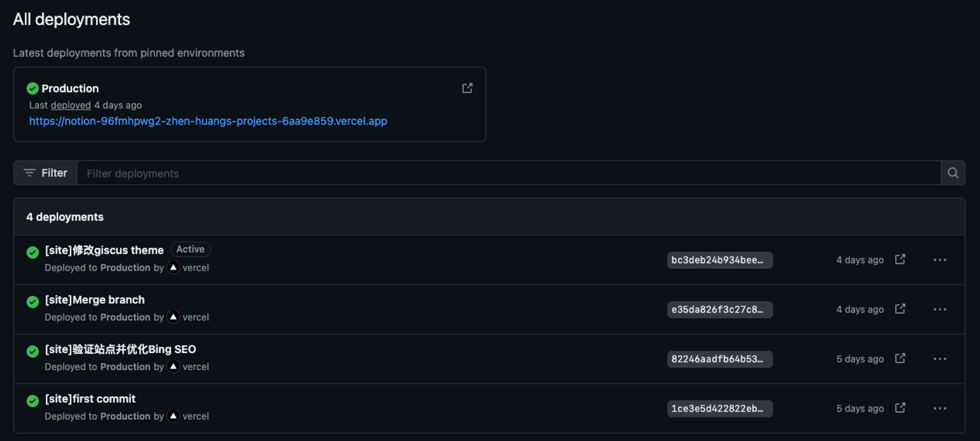Open the '[site]Merge branch' deployment

coord(95,299)
